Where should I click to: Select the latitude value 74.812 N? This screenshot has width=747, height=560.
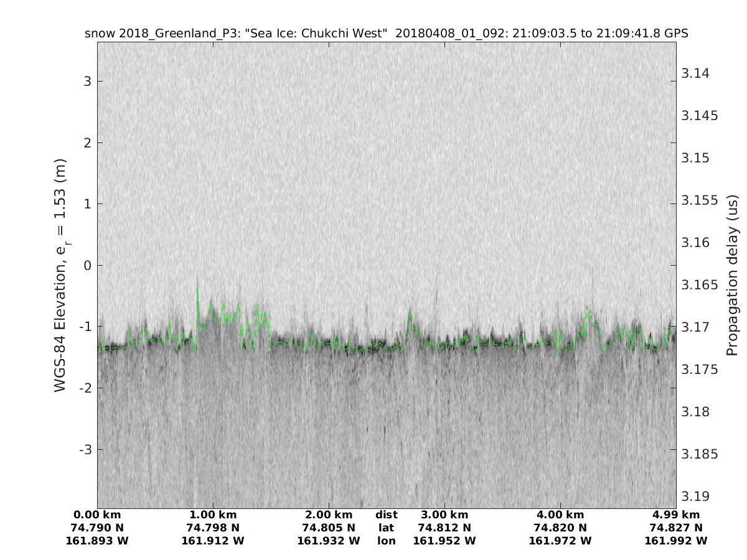444,528
